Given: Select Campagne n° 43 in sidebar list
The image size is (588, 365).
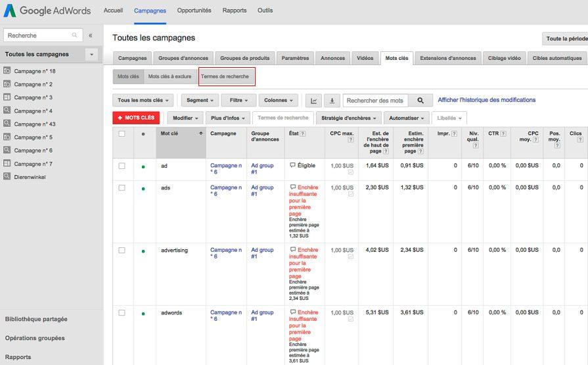Looking at the screenshot, I should [x=35, y=124].
